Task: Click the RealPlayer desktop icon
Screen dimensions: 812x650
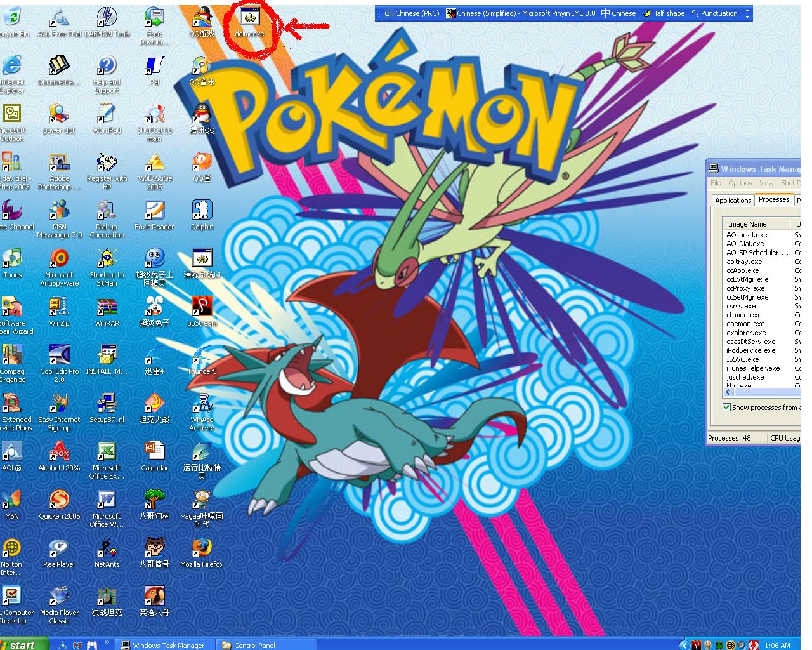Action: click(x=59, y=553)
